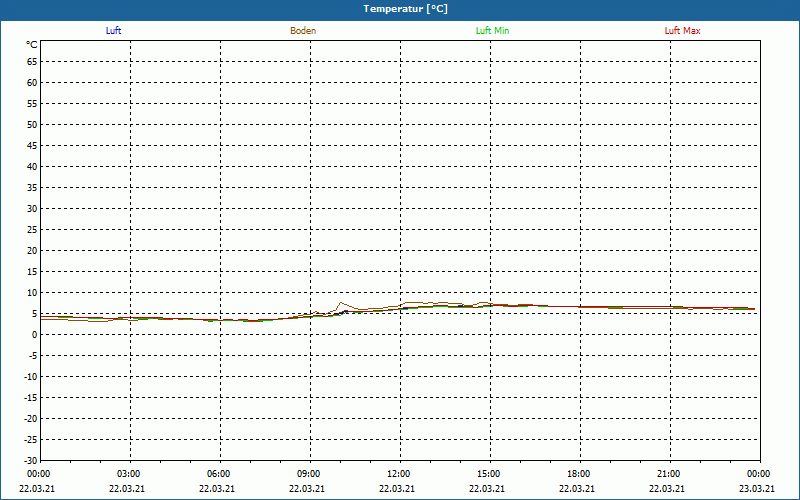This screenshot has width=800, height=500.
Task: Click the 50 y-axis value
Action: pos(32,124)
